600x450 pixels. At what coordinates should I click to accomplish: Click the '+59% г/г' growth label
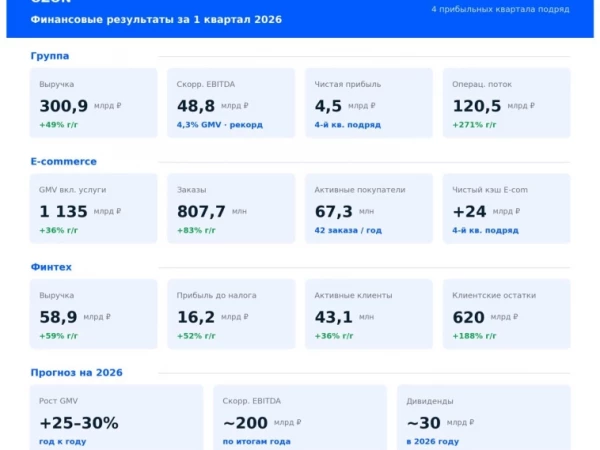pos(59,336)
